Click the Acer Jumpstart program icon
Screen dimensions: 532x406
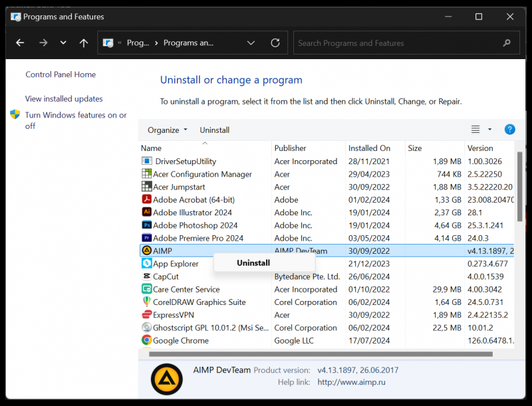pyautogui.click(x=146, y=187)
